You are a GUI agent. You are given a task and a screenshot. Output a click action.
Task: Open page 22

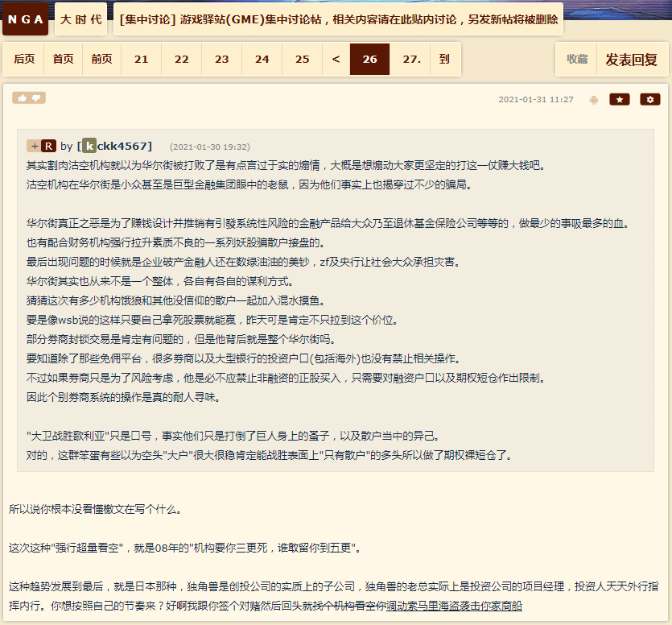(181, 59)
